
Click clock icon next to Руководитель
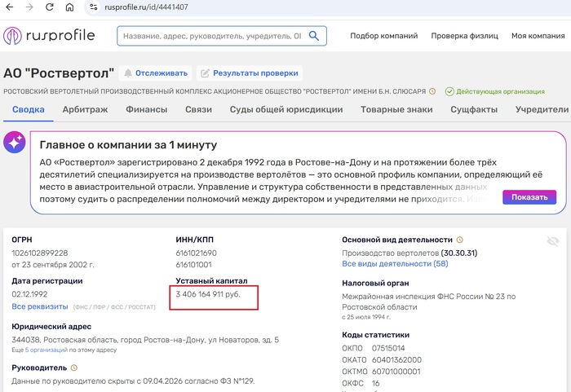[74, 368]
